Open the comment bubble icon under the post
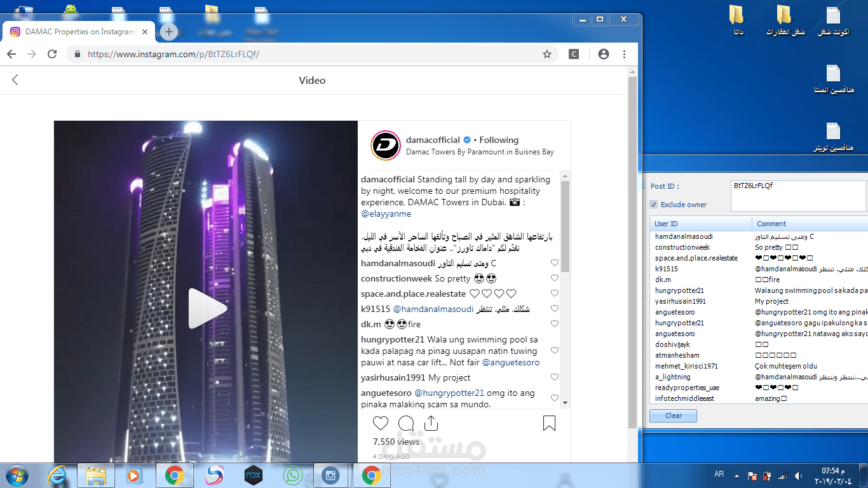Image resolution: width=868 pixels, height=488 pixels. click(x=406, y=423)
